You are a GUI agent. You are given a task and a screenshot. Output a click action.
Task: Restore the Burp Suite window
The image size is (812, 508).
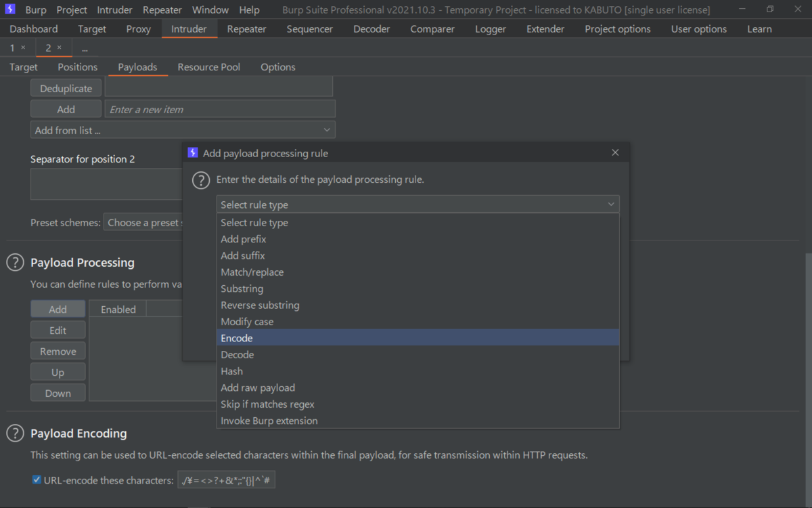coord(770,9)
